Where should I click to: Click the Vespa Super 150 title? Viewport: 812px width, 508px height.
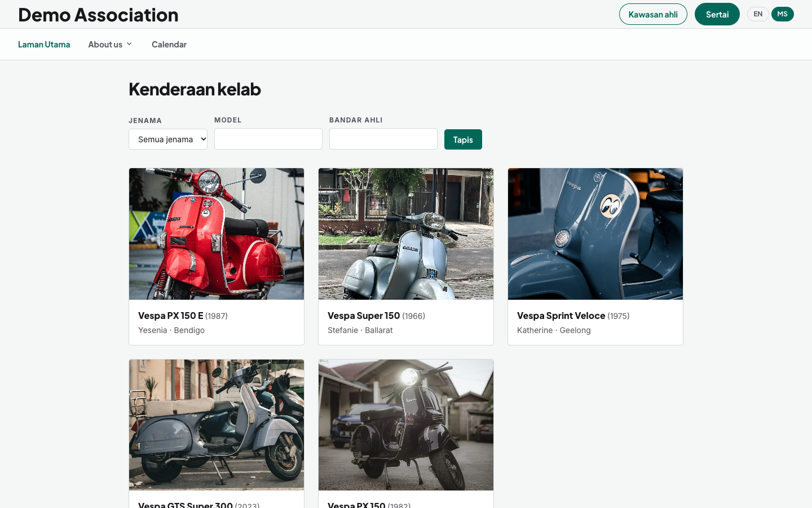coord(364,316)
